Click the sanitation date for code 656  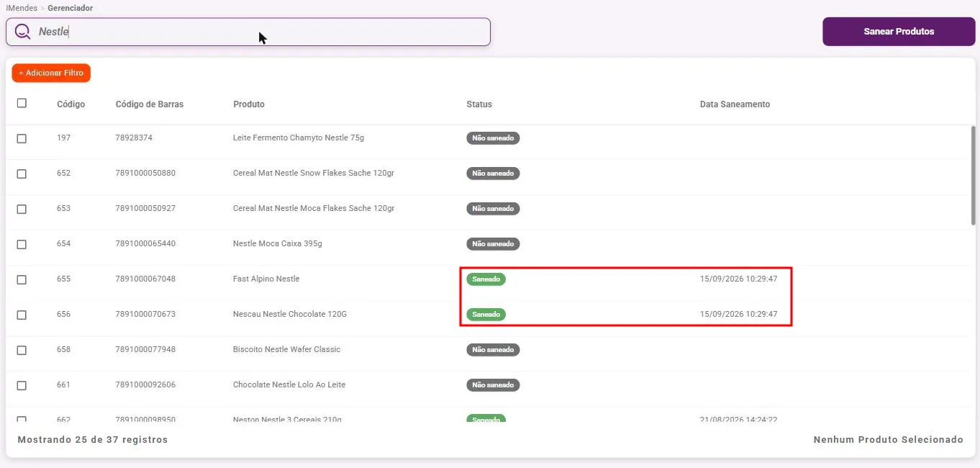(x=738, y=314)
